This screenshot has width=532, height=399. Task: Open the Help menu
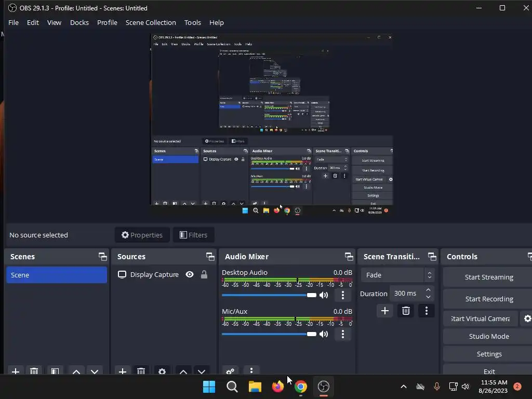coord(217,22)
